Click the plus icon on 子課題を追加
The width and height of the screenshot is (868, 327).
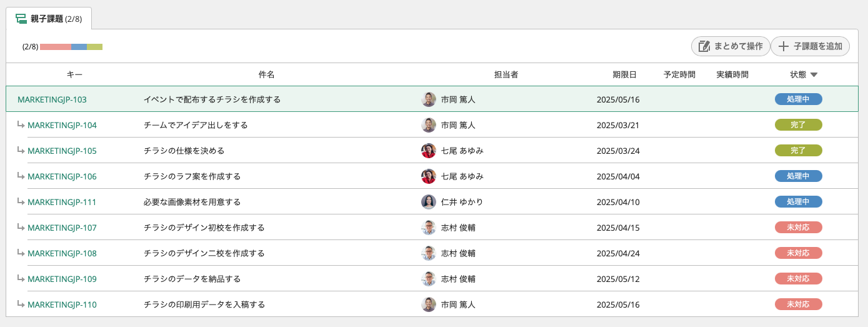[784, 46]
